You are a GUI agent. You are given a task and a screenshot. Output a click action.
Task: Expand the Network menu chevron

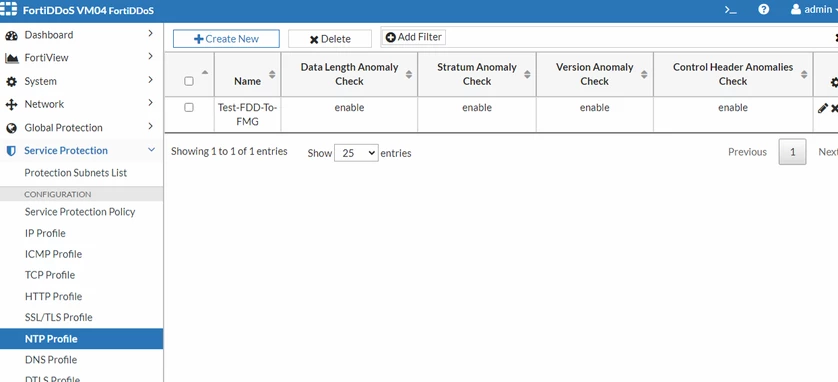point(150,103)
